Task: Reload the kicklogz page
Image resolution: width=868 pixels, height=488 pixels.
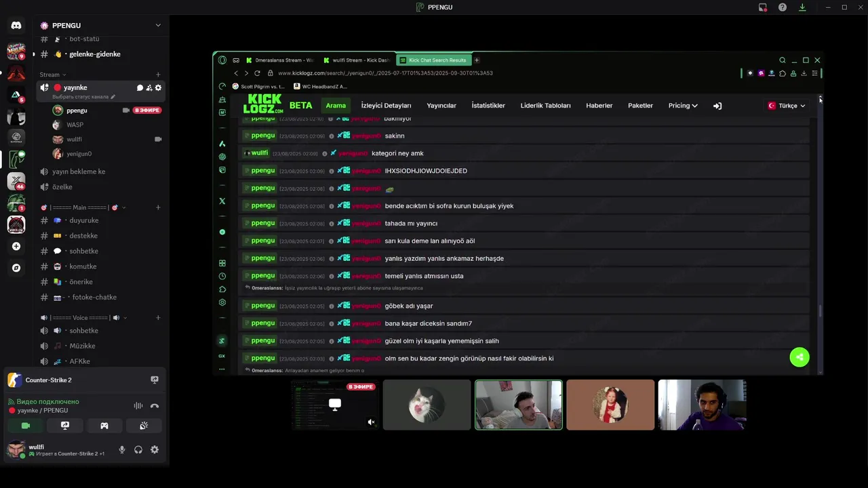Action: coord(257,73)
